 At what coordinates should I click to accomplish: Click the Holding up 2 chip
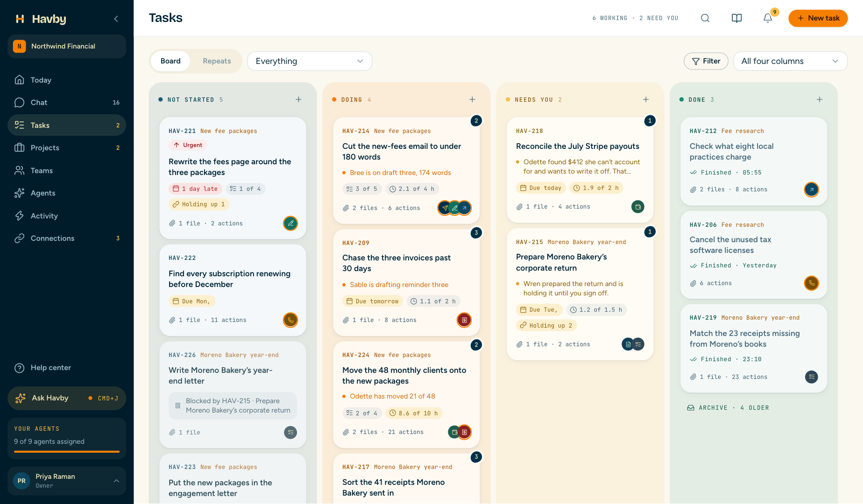click(546, 326)
